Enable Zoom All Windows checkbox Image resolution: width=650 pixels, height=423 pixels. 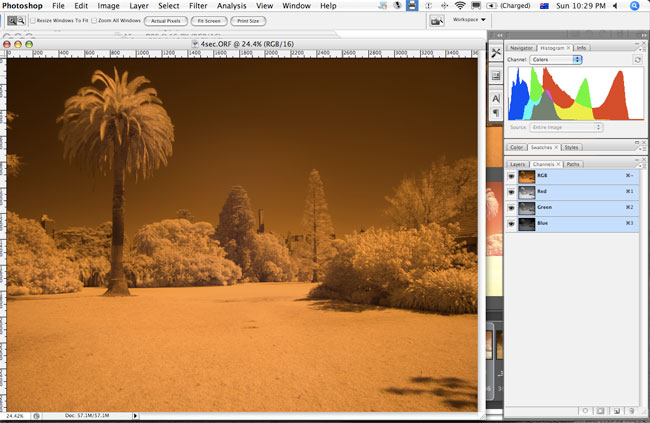(x=94, y=20)
